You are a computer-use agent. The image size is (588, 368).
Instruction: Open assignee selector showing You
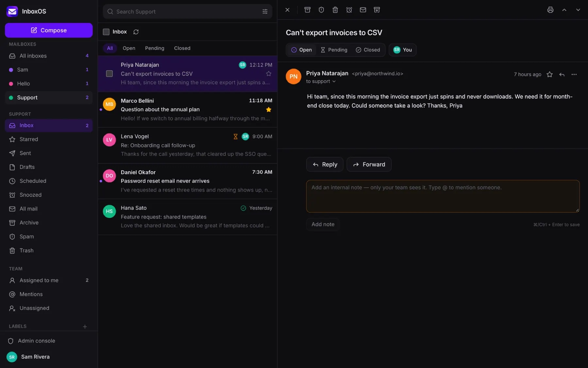click(x=402, y=50)
